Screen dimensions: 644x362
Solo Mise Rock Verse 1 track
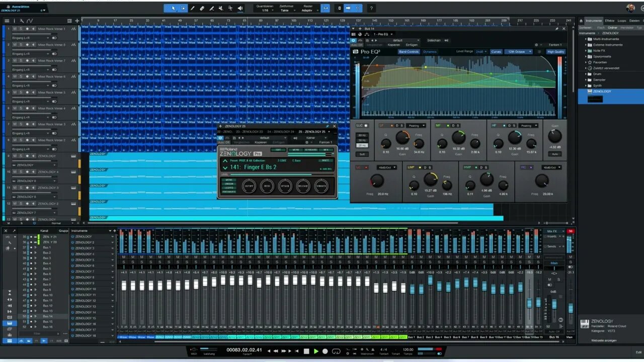[x=21, y=29]
